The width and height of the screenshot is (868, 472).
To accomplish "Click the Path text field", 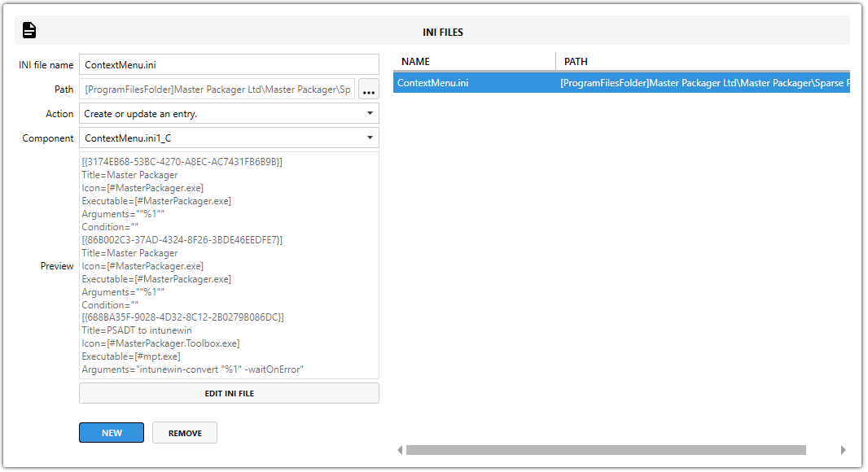I will point(217,89).
